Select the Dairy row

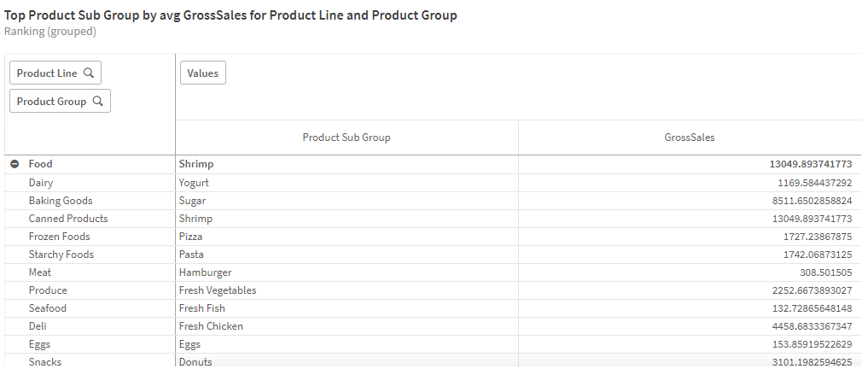(x=41, y=183)
